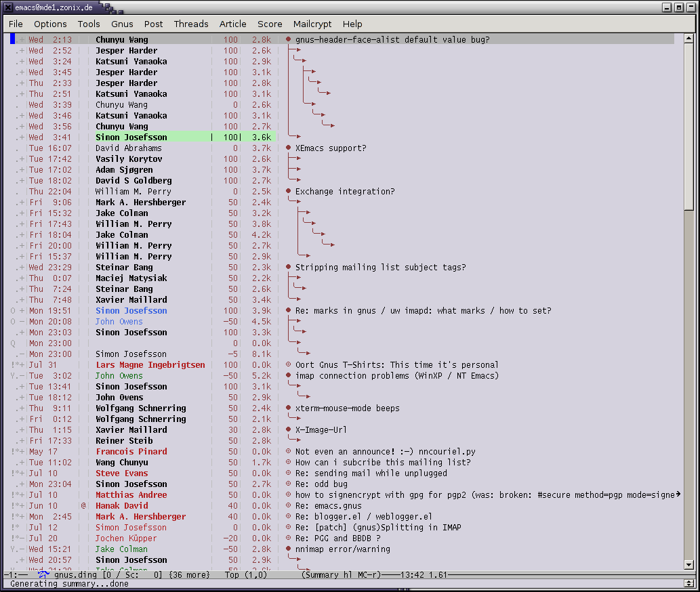Click circle marker beside 'Oort Gnus T-Shirts' subject
Screen dimensions: 700x592
[x=289, y=364]
